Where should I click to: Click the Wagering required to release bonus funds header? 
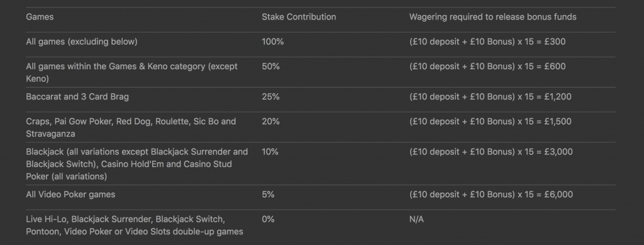(492, 17)
